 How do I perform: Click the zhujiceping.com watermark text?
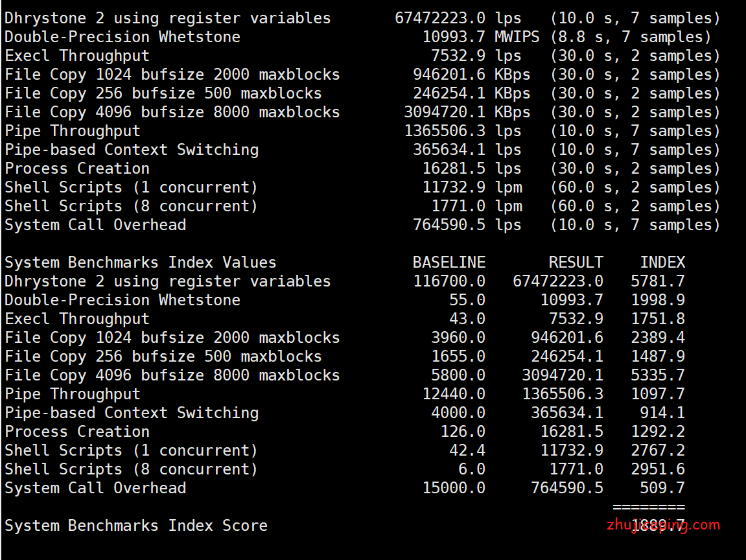[663, 525]
